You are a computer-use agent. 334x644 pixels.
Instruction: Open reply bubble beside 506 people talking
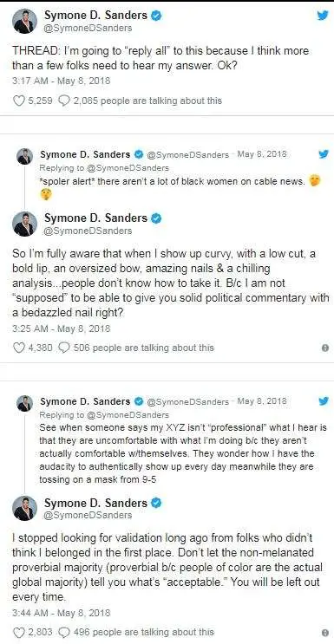coord(64,348)
